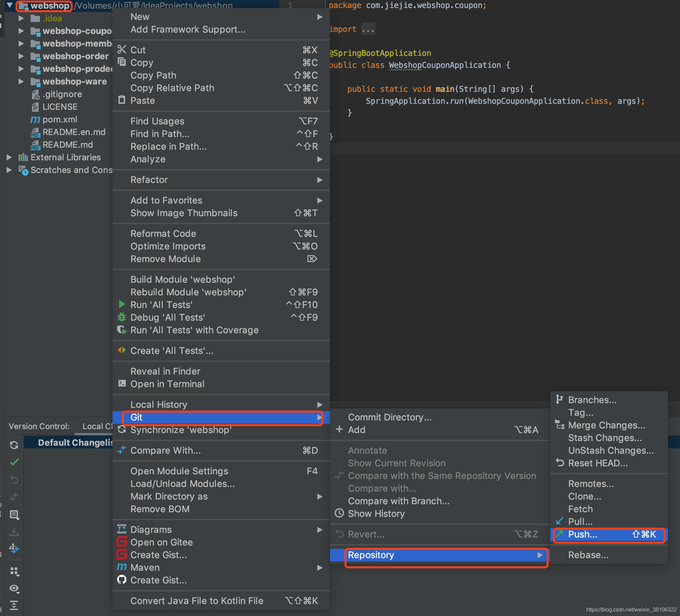Click the scissors Cut icon

(x=122, y=50)
